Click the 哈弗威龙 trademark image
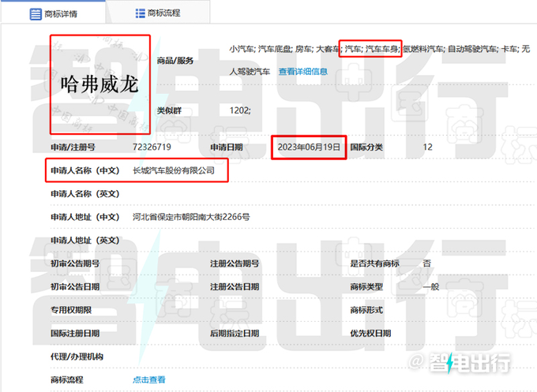Viewport: 537px width, 392px height. (x=100, y=84)
